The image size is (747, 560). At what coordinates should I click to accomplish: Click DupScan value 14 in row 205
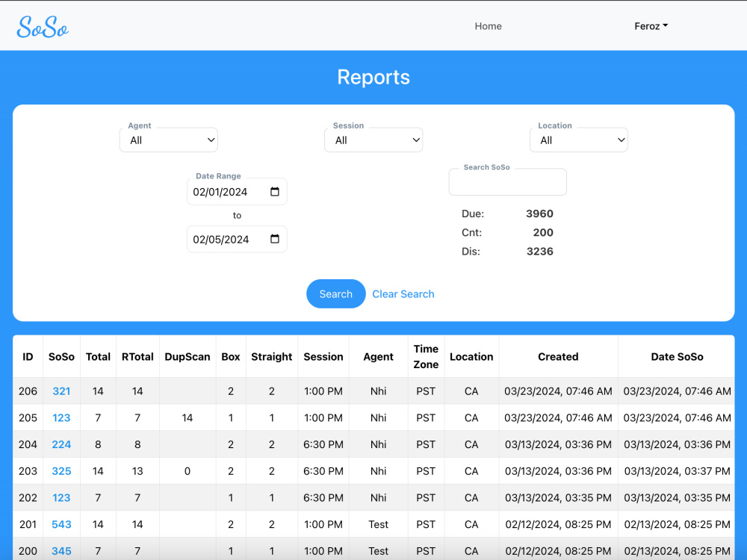[187, 417]
